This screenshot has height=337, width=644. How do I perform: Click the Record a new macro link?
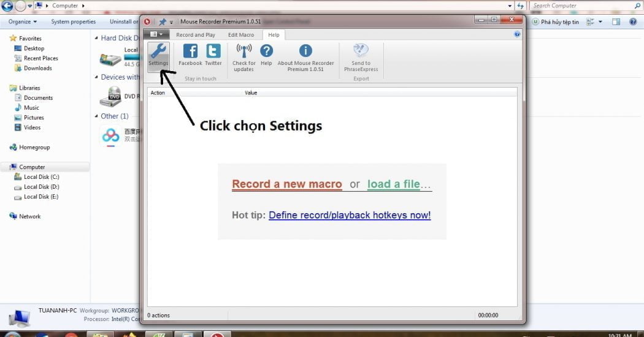tap(286, 184)
